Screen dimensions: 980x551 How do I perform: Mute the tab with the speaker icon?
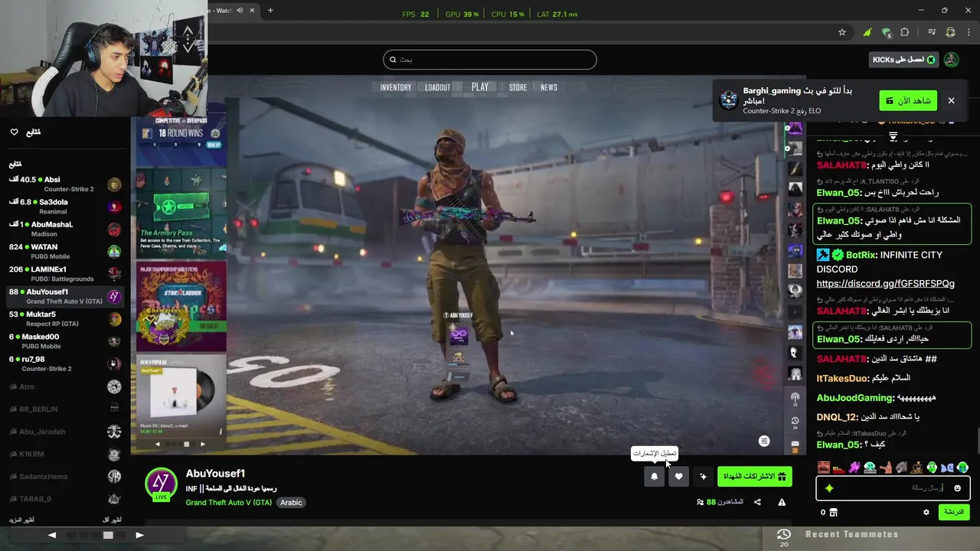pos(240,10)
